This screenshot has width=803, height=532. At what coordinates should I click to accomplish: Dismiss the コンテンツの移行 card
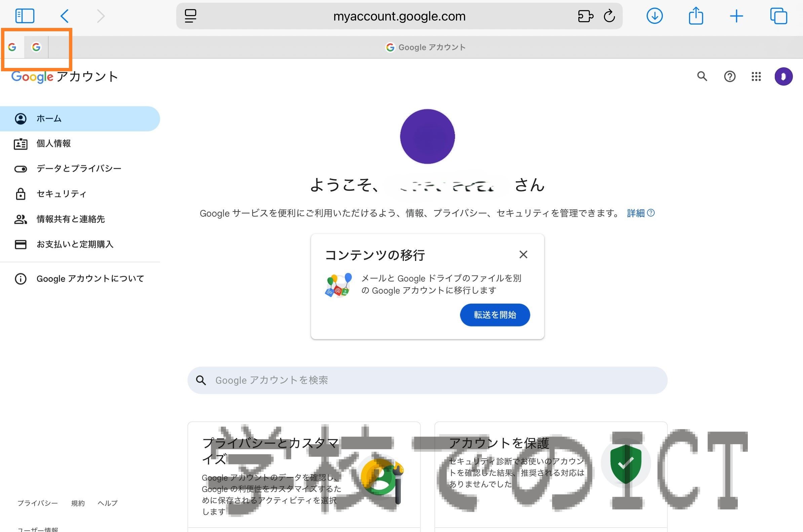523,255
